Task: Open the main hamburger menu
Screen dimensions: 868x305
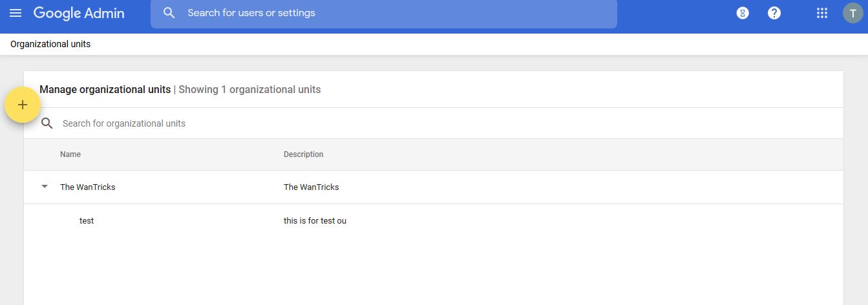Action: [16, 13]
